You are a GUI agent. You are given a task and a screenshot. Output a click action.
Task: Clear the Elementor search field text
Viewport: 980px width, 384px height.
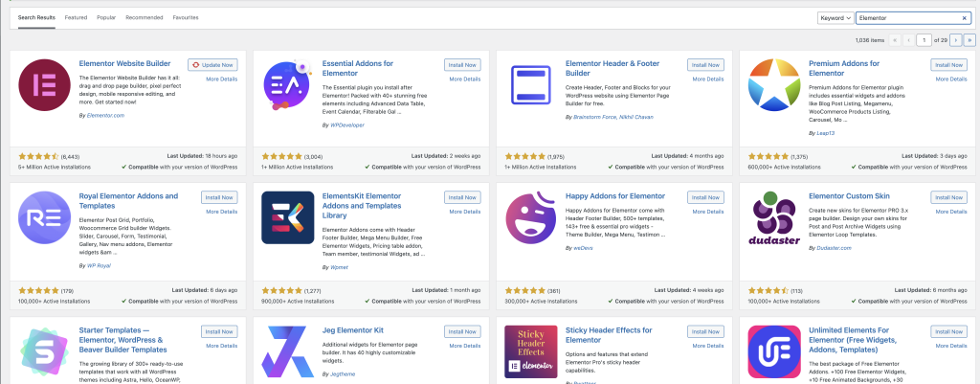[964, 17]
